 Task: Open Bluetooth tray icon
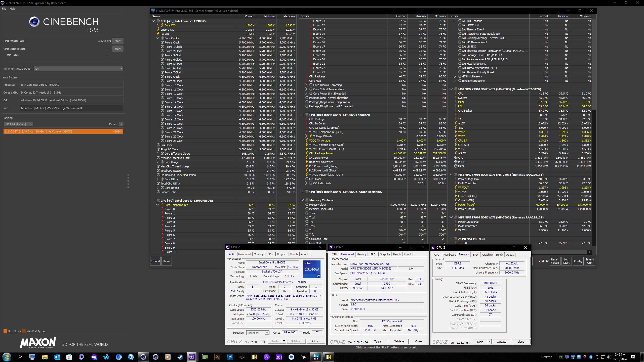click(591, 357)
